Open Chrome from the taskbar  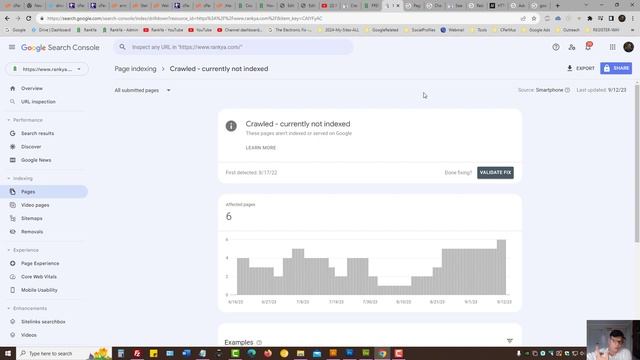click(x=382, y=353)
